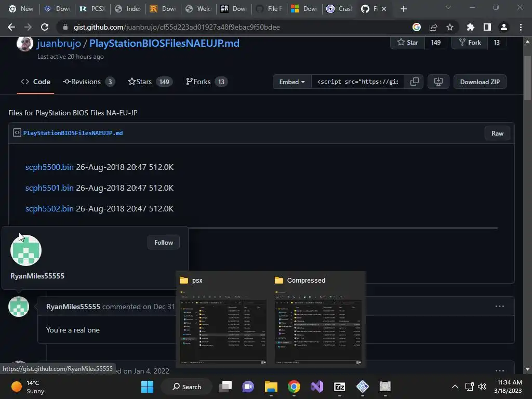
Task: View the 149 stargazers count
Action: point(436,43)
